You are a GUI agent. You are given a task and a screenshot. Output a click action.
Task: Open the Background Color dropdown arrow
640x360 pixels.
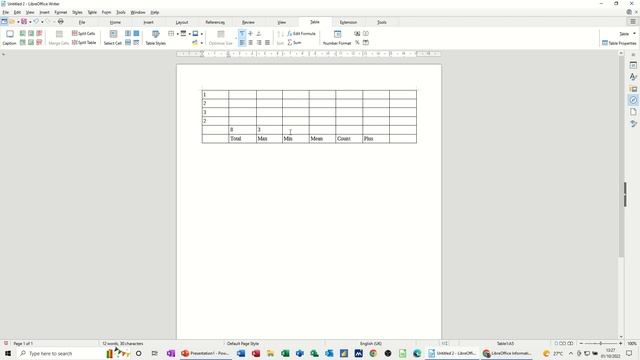click(202, 43)
